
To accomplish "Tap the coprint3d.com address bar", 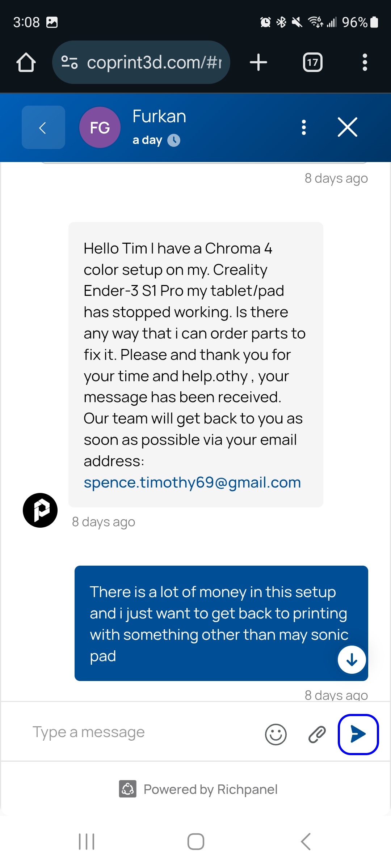I will tap(154, 62).
